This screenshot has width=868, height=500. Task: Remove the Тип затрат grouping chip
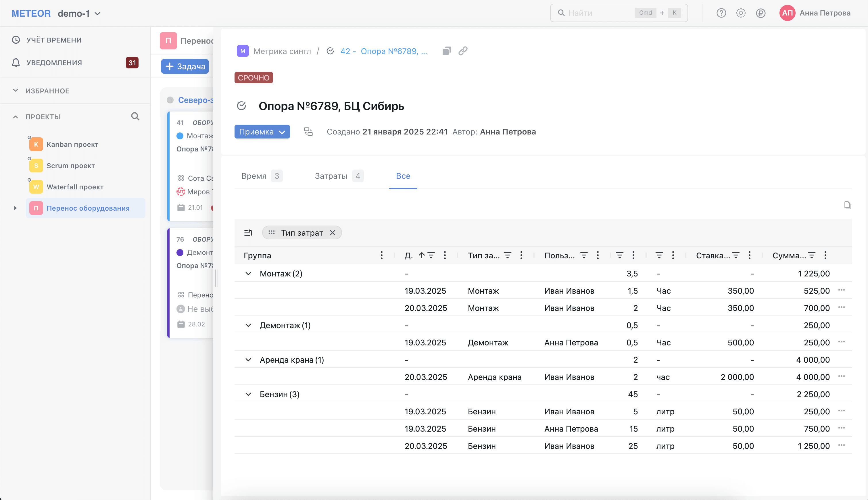click(332, 232)
